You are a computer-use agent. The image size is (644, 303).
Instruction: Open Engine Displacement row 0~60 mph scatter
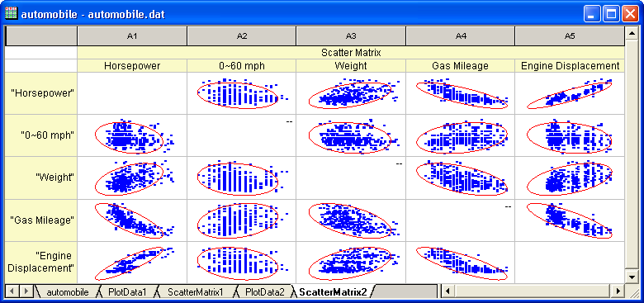point(241,263)
